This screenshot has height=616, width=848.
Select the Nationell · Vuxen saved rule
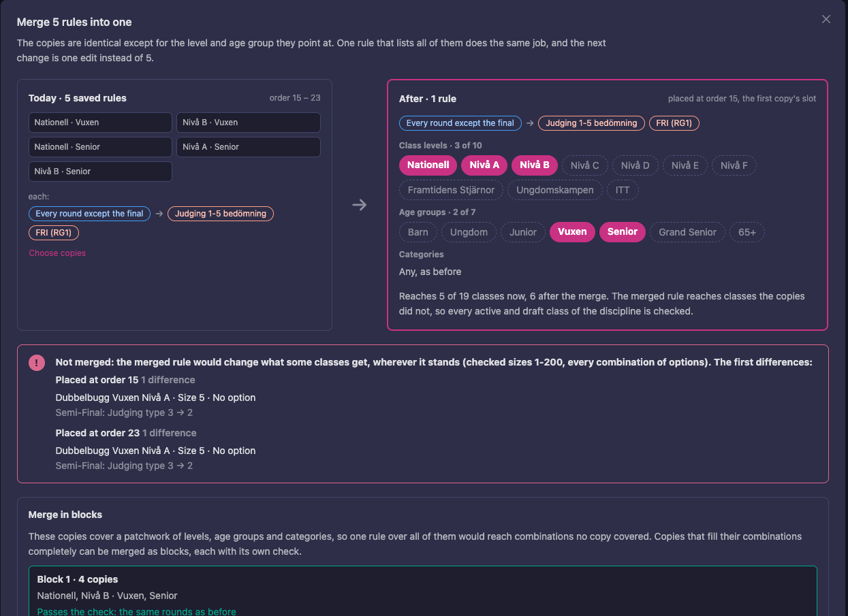pos(100,123)
